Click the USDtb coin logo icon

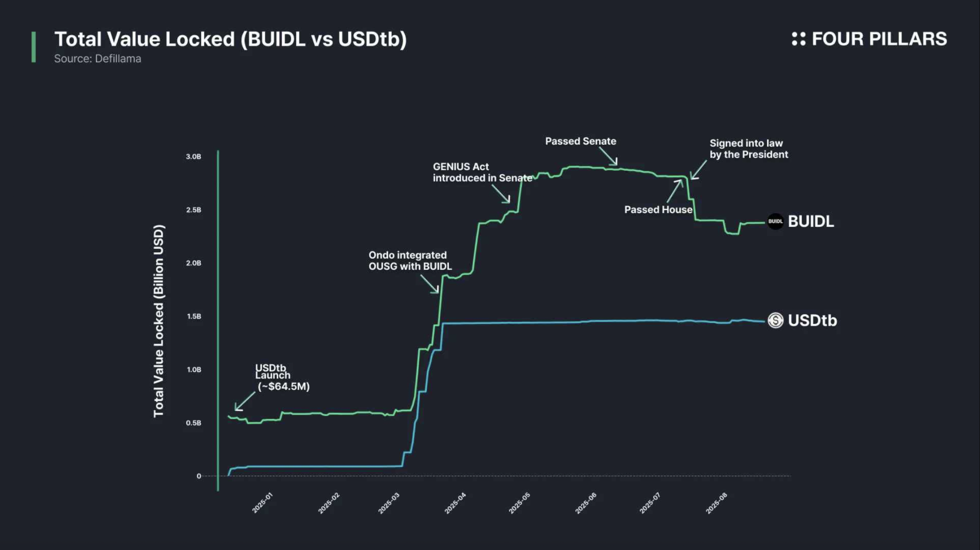[x=775, y=320]
